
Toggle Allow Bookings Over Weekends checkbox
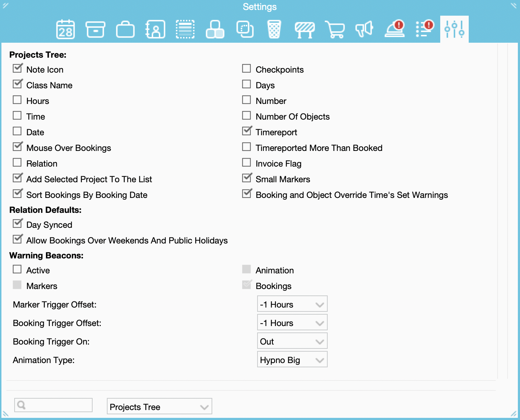click(x=17, y=239)
